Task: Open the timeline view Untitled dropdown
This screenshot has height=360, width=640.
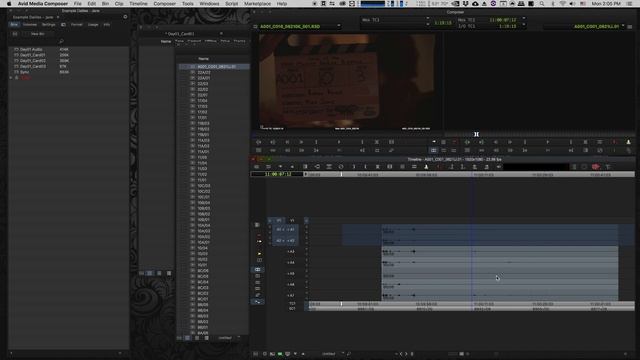Action: coord(332,354)
